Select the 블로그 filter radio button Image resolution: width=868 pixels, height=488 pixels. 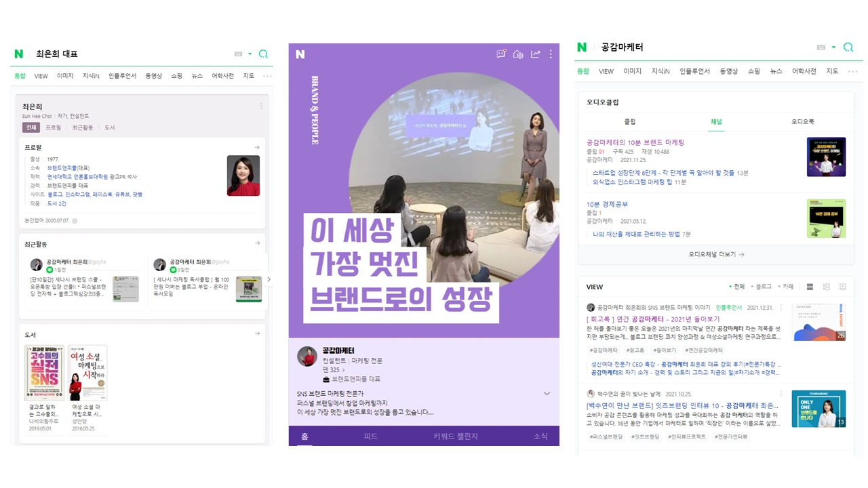751,286
